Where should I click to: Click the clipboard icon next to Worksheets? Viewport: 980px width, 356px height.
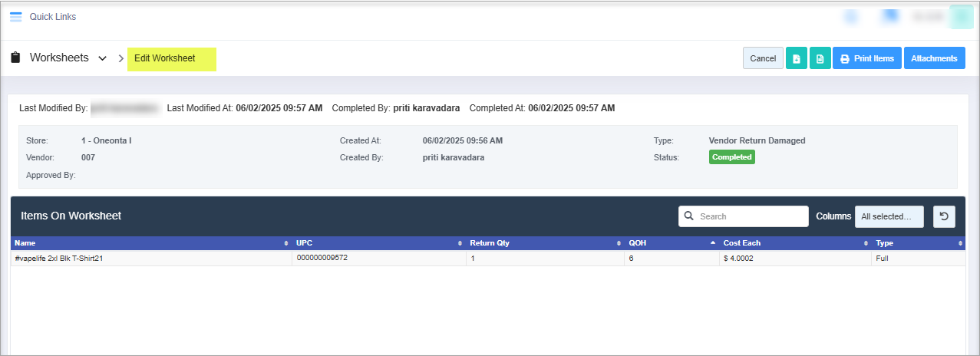pyautogui.click(x=15, y=58)
